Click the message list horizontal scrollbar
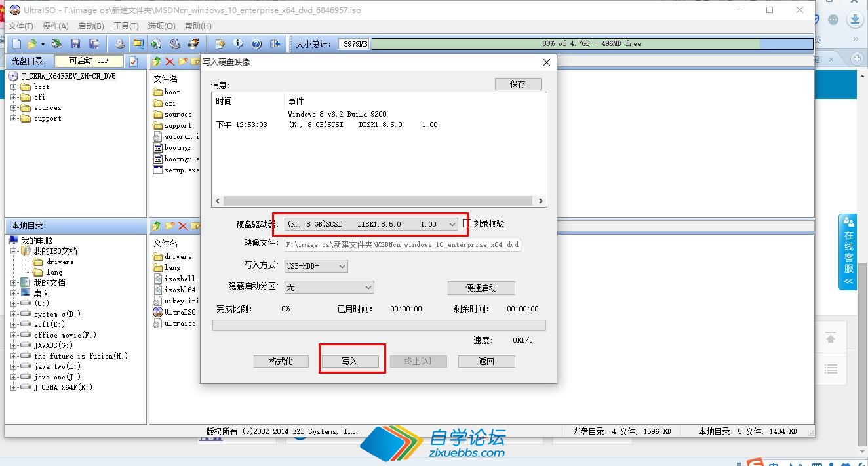This screenshot has height=466, width=868. pos(379,201)
